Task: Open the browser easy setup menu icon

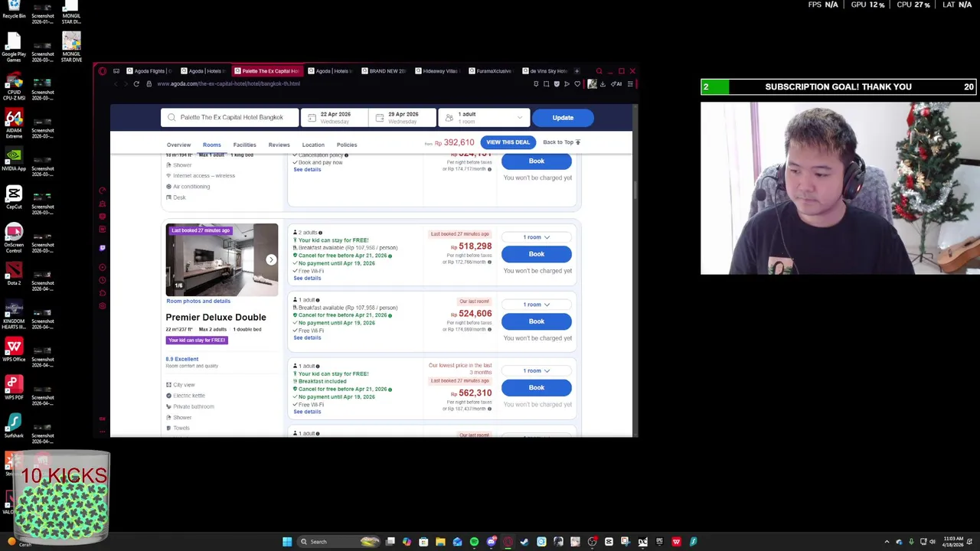Action: coord(630,83)
